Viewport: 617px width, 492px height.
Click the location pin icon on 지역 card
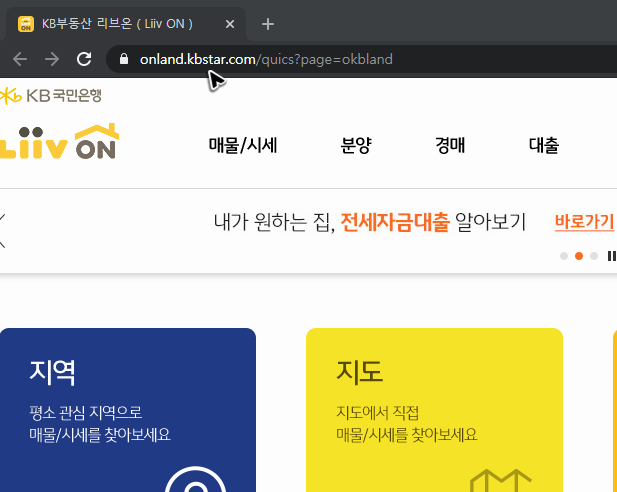click(195, 480)
